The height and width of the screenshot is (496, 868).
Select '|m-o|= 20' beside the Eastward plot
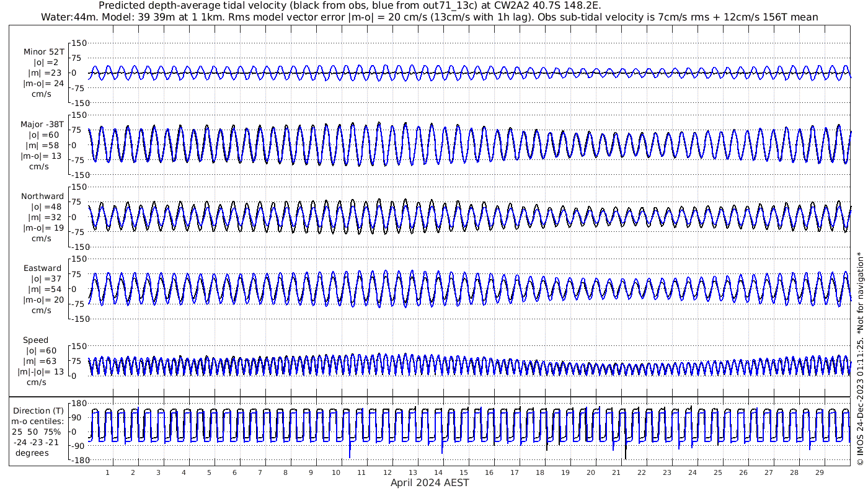click(43, 299)
